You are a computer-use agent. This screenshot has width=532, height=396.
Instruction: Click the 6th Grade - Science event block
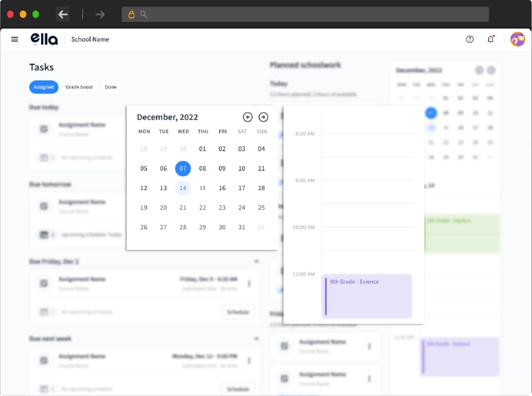pos(367,296)
